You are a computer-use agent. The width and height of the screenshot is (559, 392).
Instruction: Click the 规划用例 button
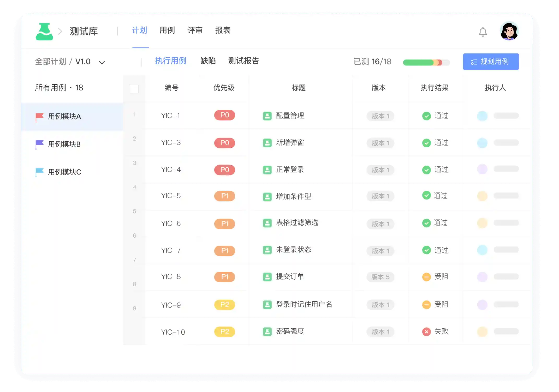[x=491, y=62]
